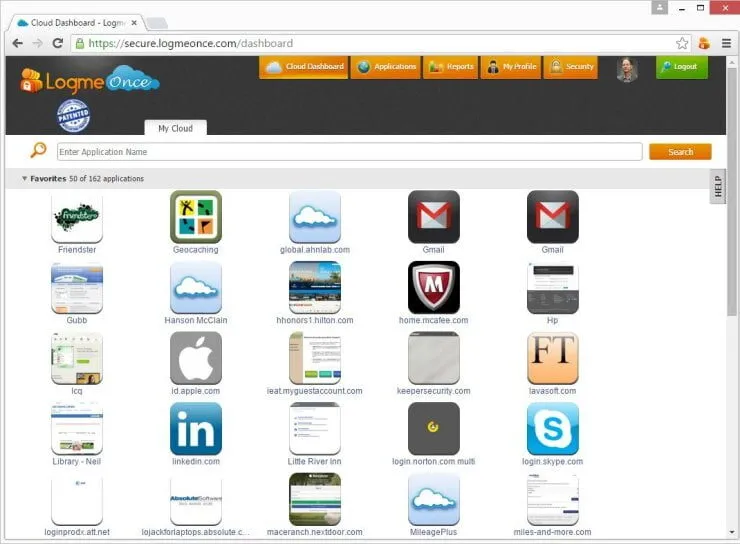
Task: Open miles-and-more.com thumbnail
Action: tap(553, 500)
